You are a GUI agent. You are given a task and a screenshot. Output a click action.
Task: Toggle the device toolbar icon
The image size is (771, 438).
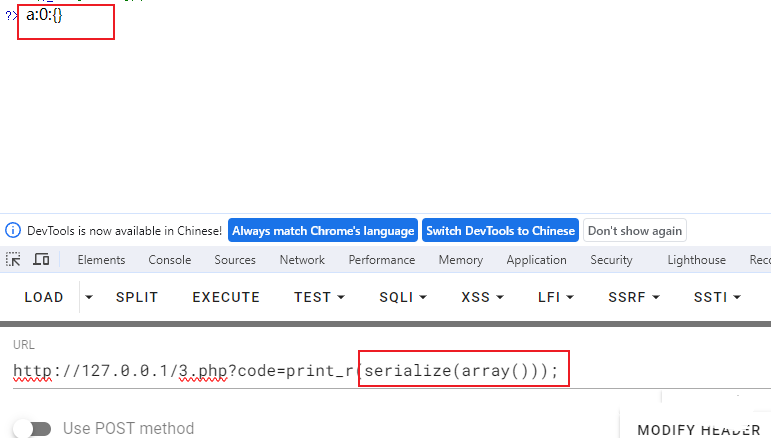(41, 259)
